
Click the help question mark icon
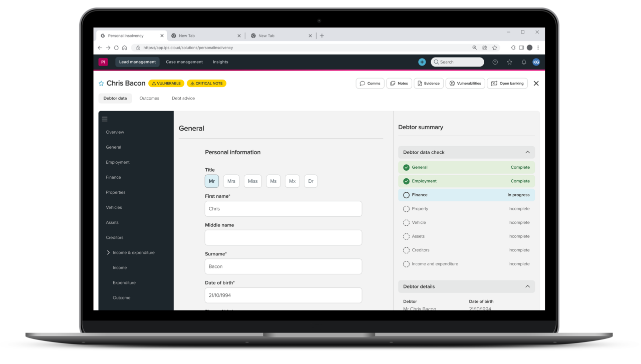(x=495, y=62)
